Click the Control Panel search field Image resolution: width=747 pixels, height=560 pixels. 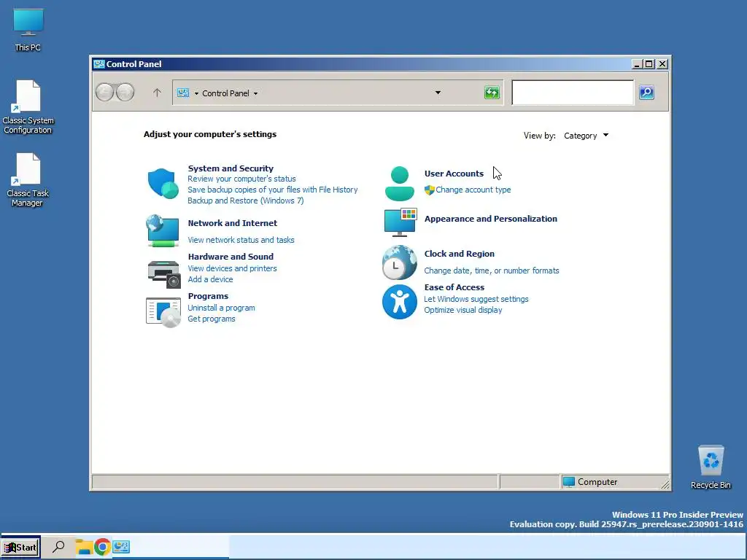(573, 93)
